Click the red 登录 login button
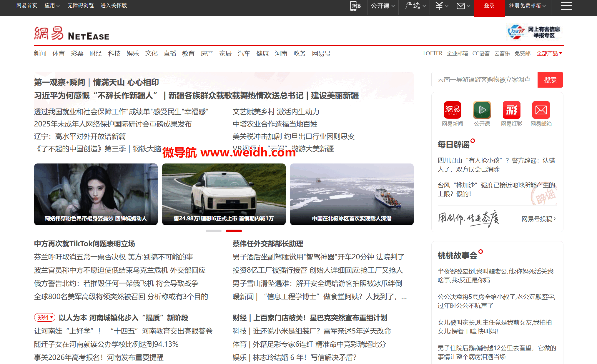The width and height of the screenshot is (597, 364). 489,8
